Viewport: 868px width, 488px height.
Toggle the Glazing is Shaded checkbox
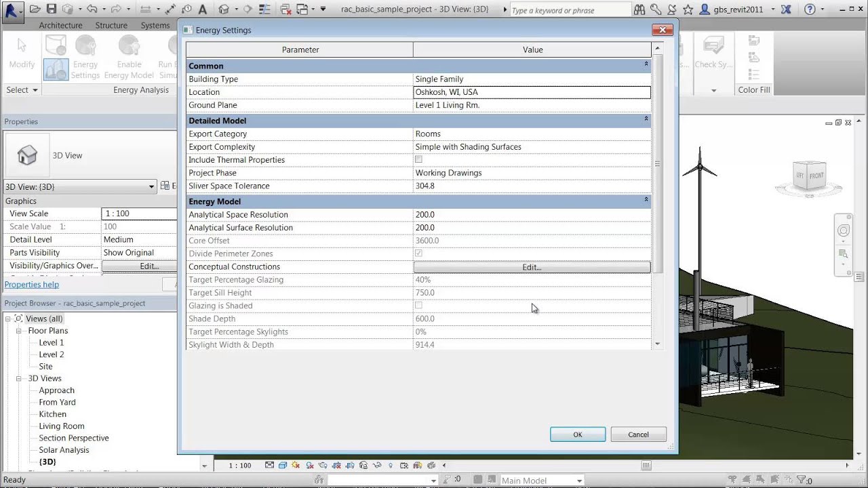tap(418, 305)
